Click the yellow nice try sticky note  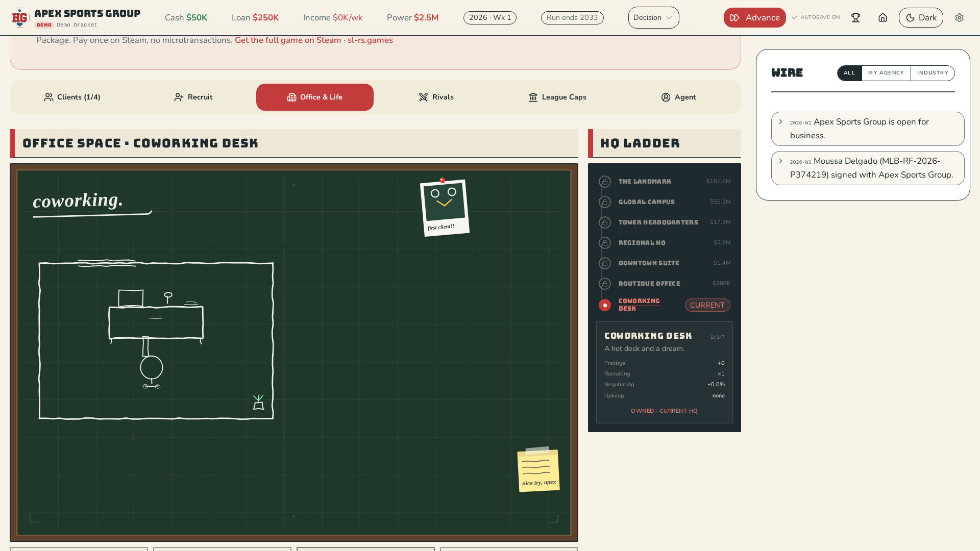(538, 469)
